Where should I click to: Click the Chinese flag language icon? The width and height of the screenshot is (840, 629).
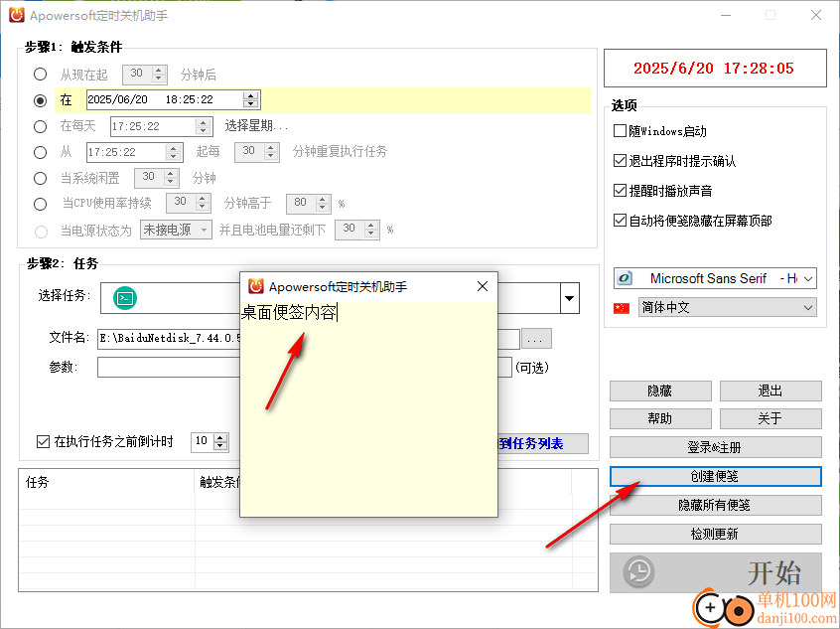tap(622, 308)
